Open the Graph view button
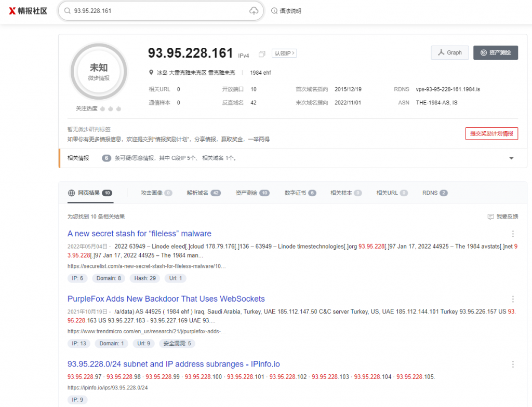The width and height of the screenshot is (532, 407). tap(450, 52)
